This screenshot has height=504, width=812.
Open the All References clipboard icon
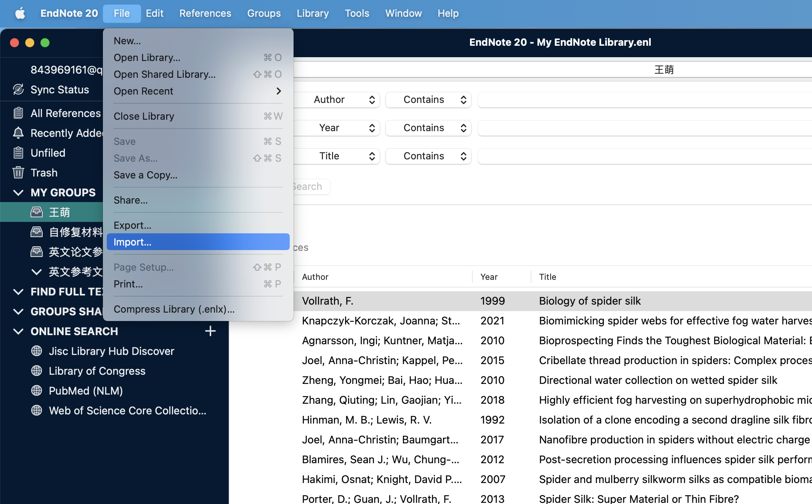click(18, 113)
